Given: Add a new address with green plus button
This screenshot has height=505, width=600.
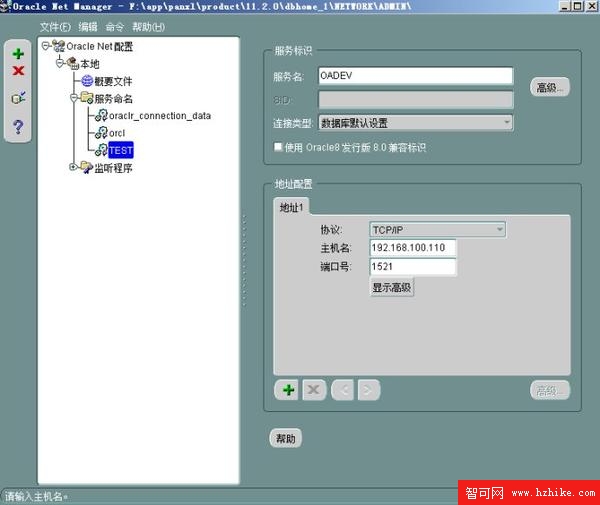Looking at the screenshot, I should [288, 390].
